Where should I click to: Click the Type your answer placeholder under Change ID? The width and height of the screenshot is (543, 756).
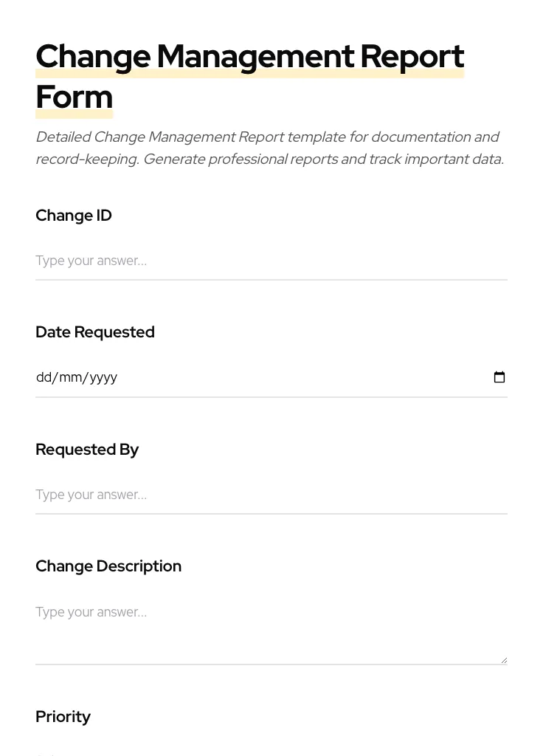tap(91, 261)
